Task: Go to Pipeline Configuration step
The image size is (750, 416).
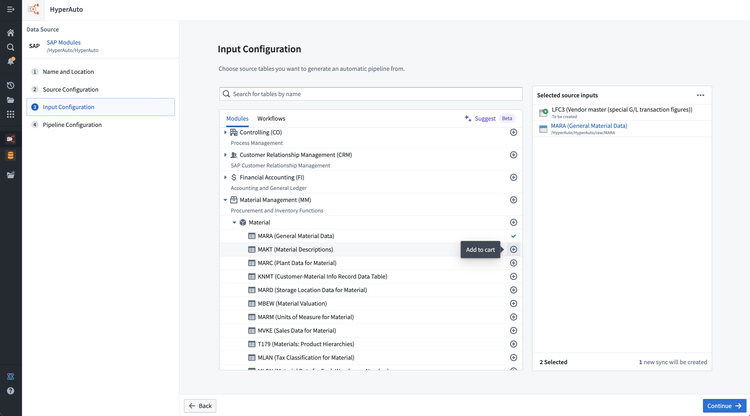Action: coord(100,125)
